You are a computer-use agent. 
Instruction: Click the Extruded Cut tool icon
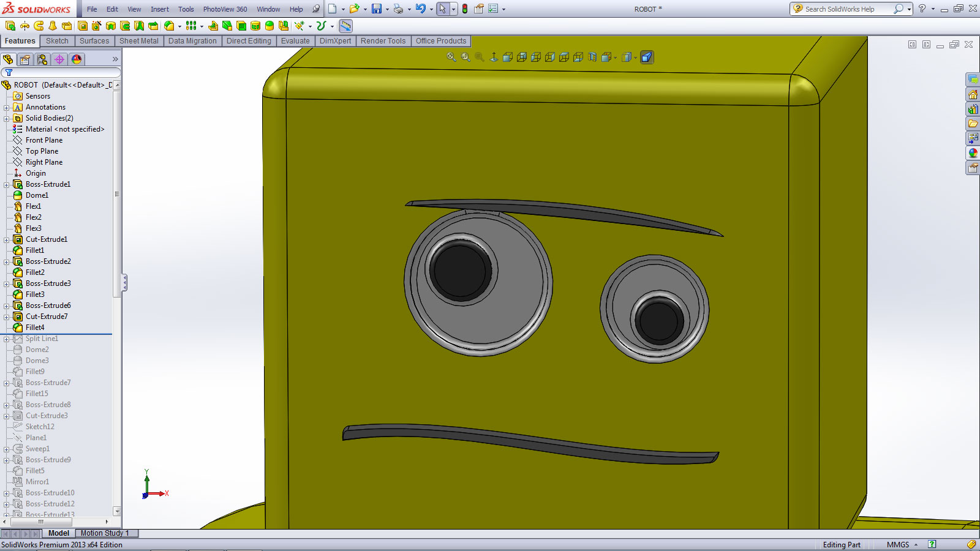click(x=83, y=26)
